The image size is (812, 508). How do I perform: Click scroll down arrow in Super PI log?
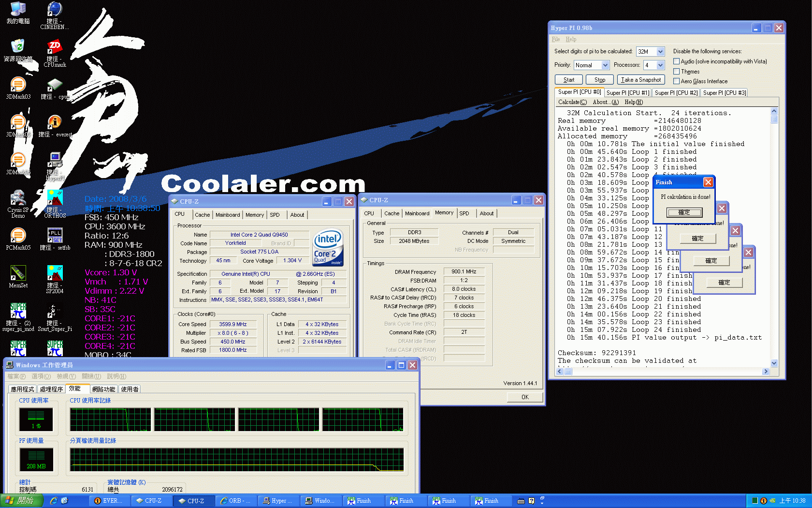(x=774, y=363)
